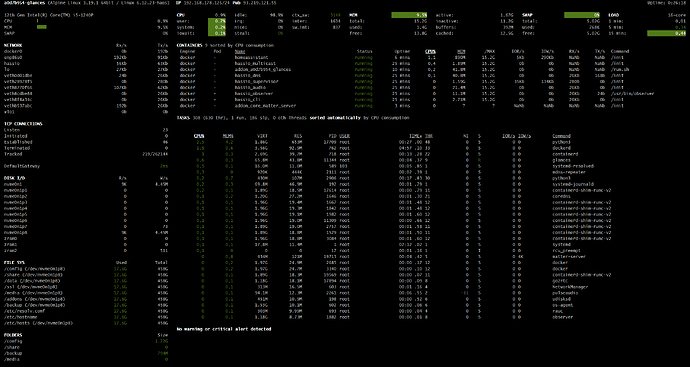690x367 pixels.
Task: Select the glances process row
Action: click(383, 160)
